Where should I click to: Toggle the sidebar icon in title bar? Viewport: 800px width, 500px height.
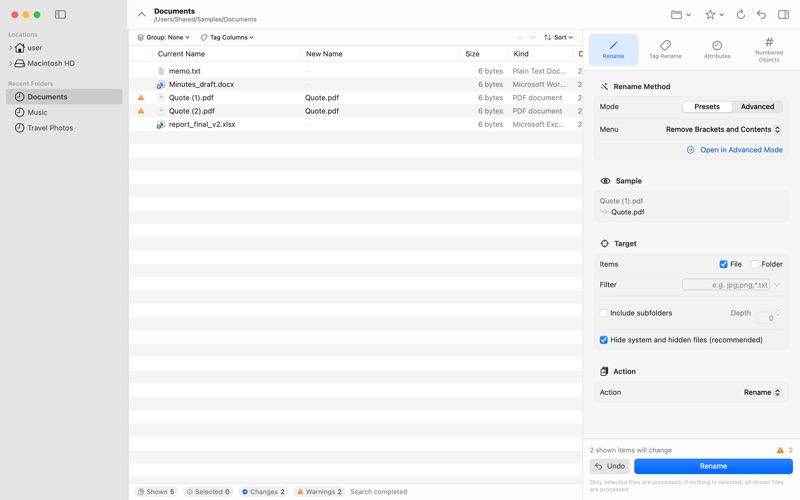coord(60,14)
